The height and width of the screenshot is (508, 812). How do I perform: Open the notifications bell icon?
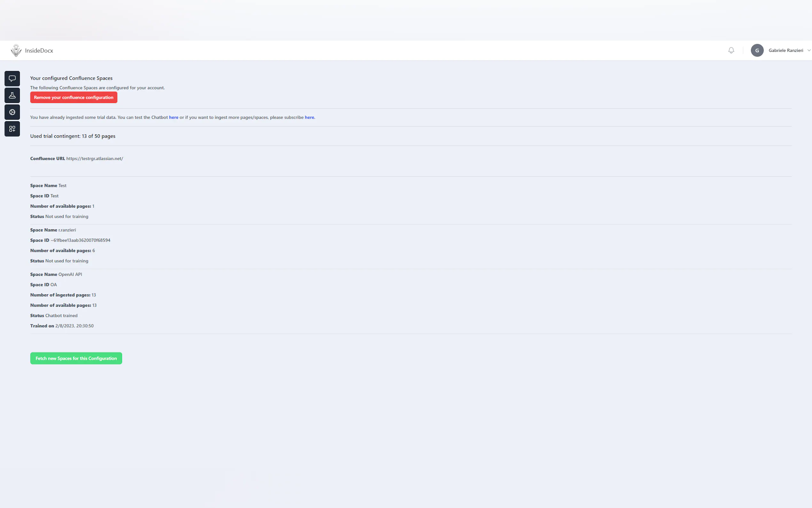pos(731,51)
